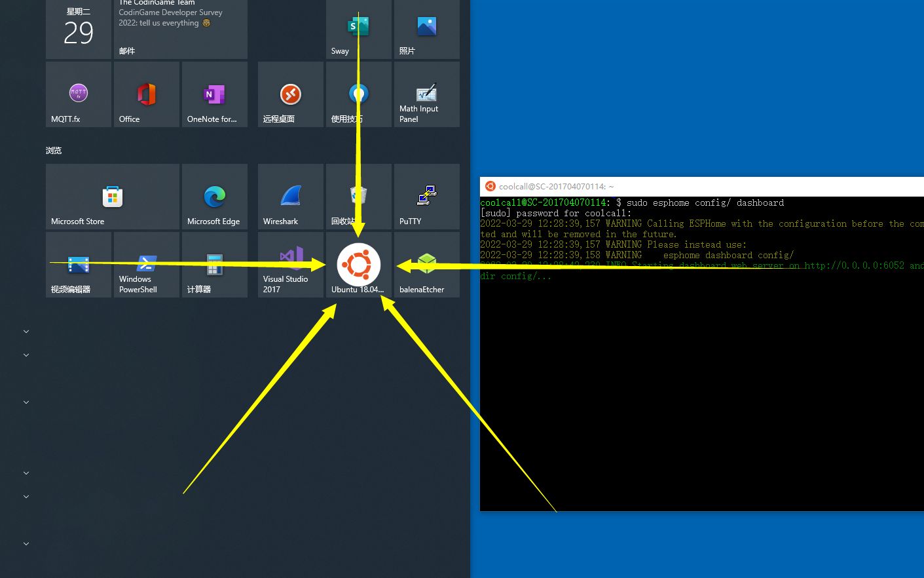Viewport: 924px width, 578px height.
Task: Expand the second sidebar chevron group
Action: tap(26, 355)
